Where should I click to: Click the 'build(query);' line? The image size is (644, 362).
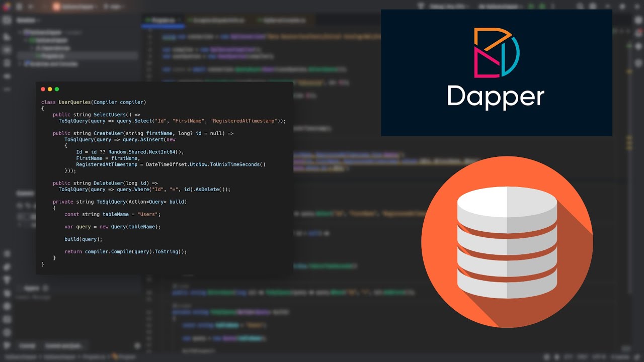[84, 239]
